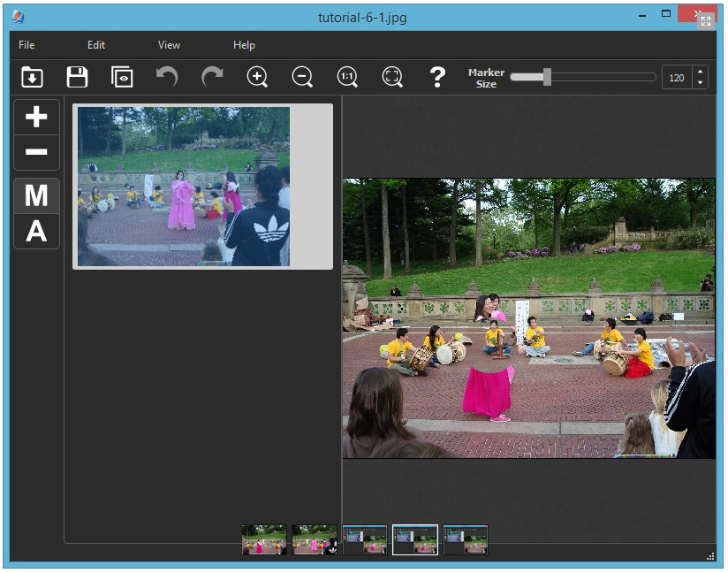Click the Marker Size slider handle

[x=547, y=78]
